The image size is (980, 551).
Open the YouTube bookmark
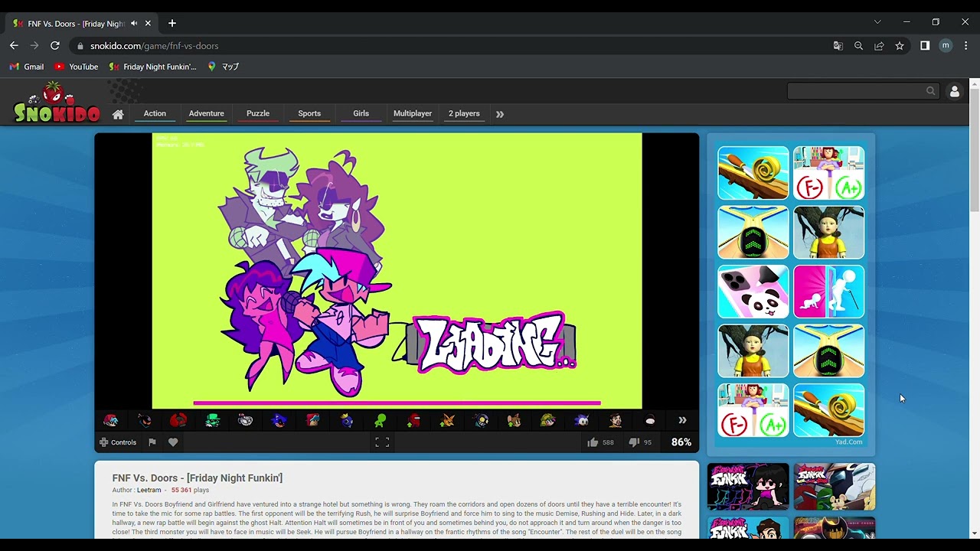coord(76,67)
